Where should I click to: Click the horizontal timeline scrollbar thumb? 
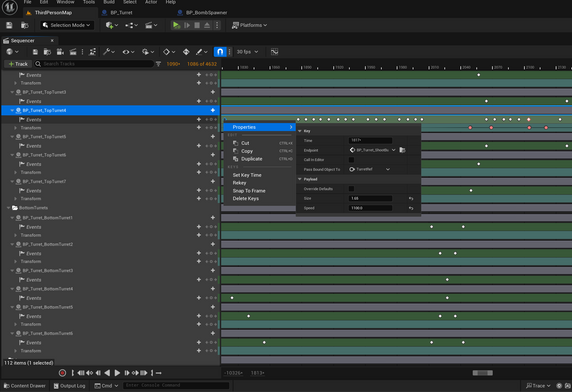click(x=483, y=373)
